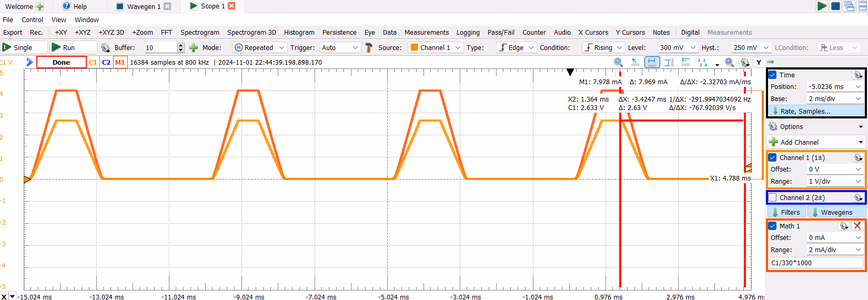The width and height of the screenshot is (868, 300).
Task: Click the green plus icon beside Buffer
Action: click(194, 47)
